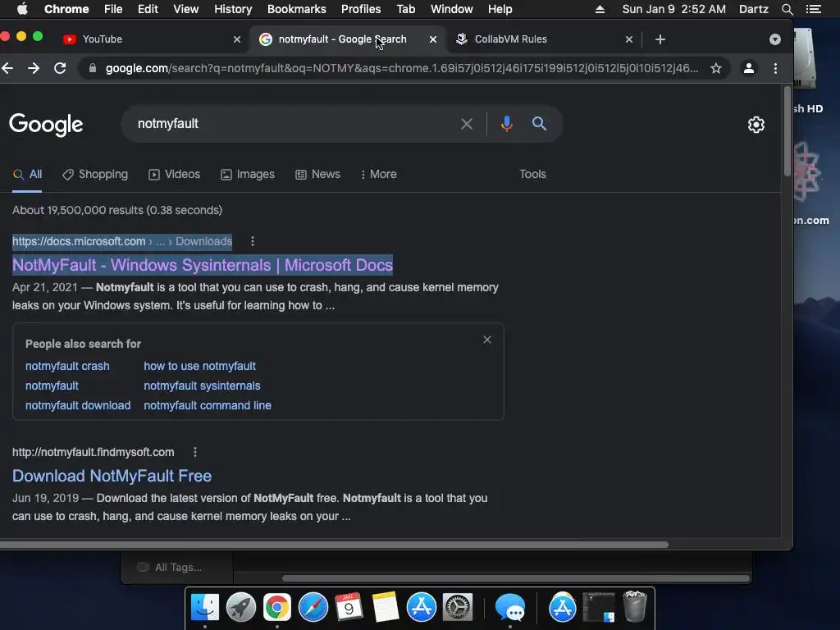
Task: Go forward with the browser forward arrow
Action: [x=33, y=68]
